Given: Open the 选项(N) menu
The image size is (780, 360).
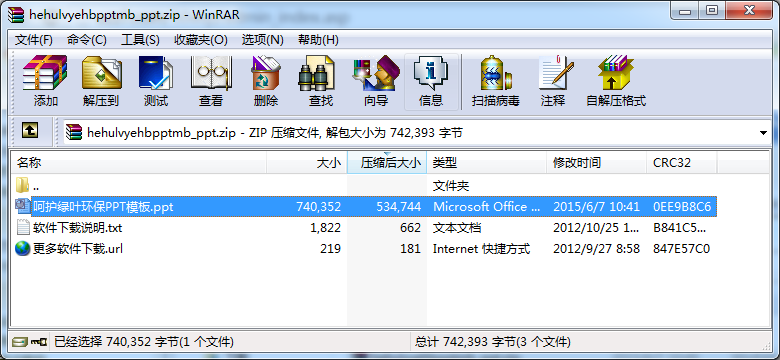Looking at the screenshot, I should click(263, 40).
